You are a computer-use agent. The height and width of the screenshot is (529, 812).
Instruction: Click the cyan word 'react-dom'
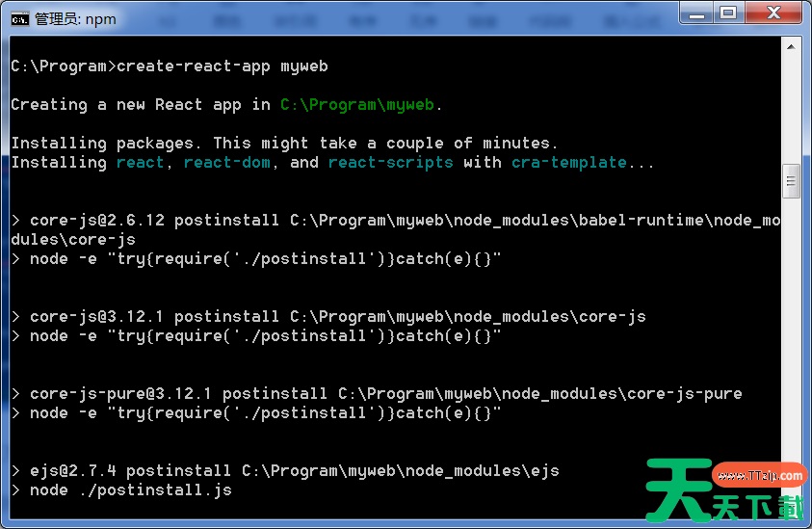pos(226,163)
